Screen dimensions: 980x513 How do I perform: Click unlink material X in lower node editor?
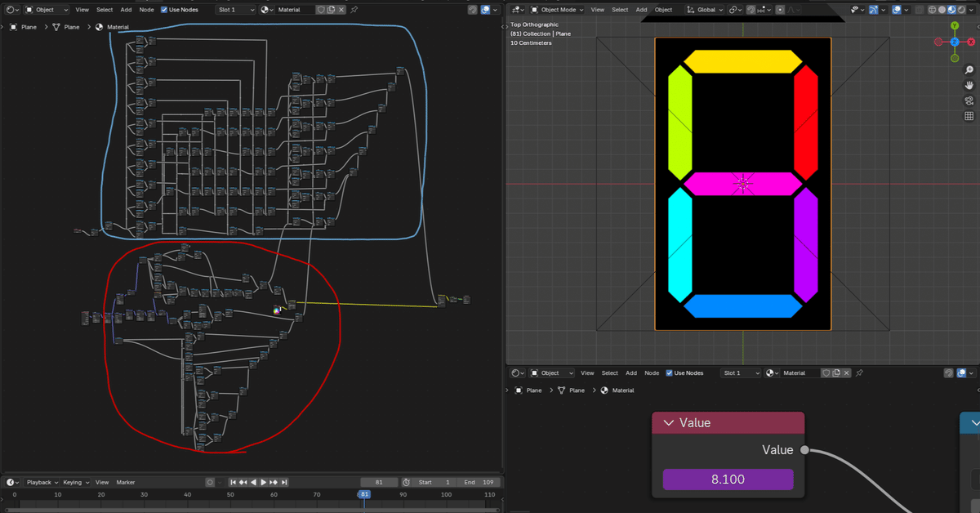pyautogui.click(x=844, y=373)
